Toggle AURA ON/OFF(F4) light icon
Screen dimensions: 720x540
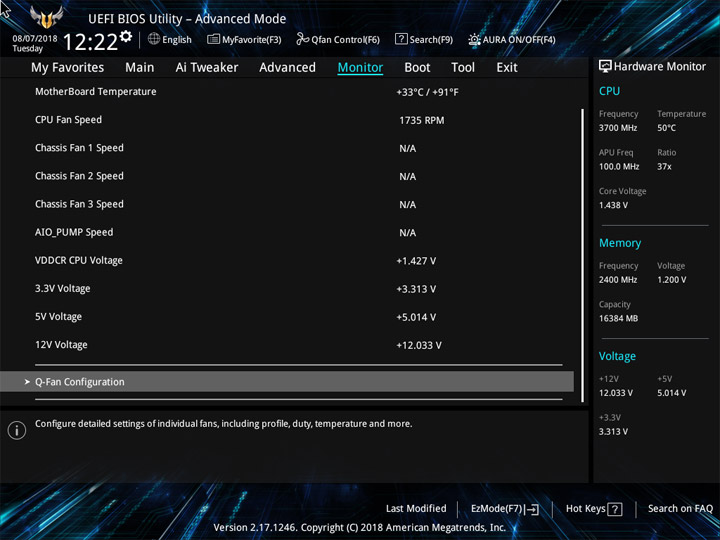[474, 39]
